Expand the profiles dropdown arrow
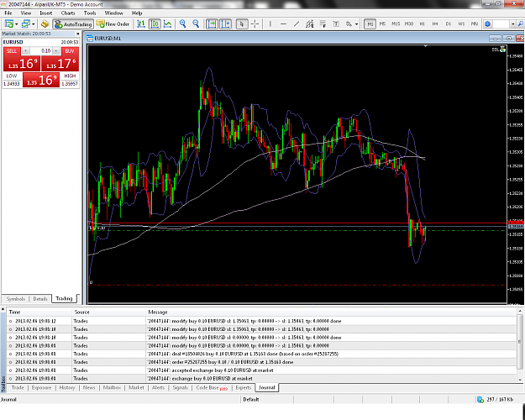The image size is (525, 420). click(x=33, y=24)
